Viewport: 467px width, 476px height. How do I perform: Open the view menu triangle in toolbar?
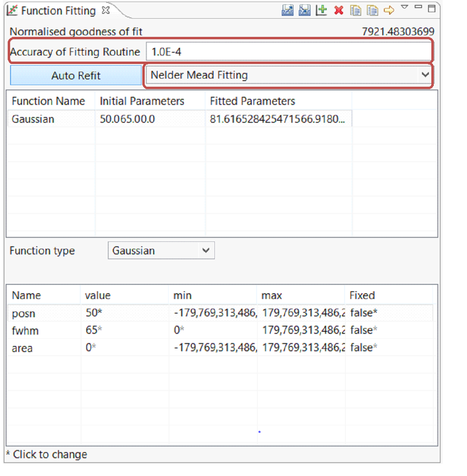pyautogui.click(x=405, y=7)
